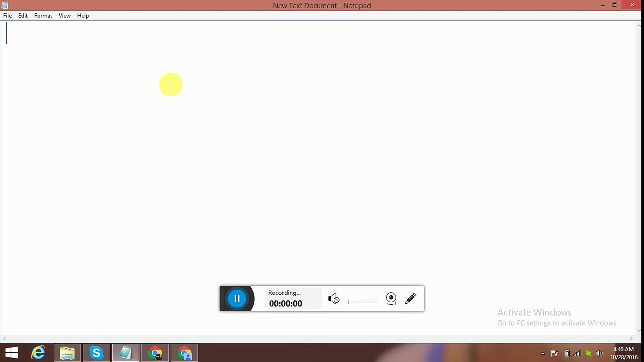Open Action Center flag icon
Image resolution: width=644 pixels, height=362 pixels.
click(x=554, y=353)
